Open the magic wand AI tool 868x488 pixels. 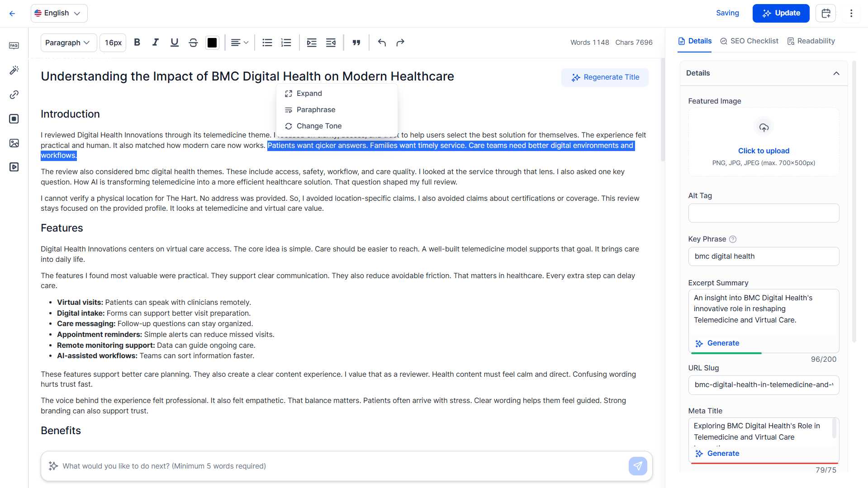coord(14,70)
